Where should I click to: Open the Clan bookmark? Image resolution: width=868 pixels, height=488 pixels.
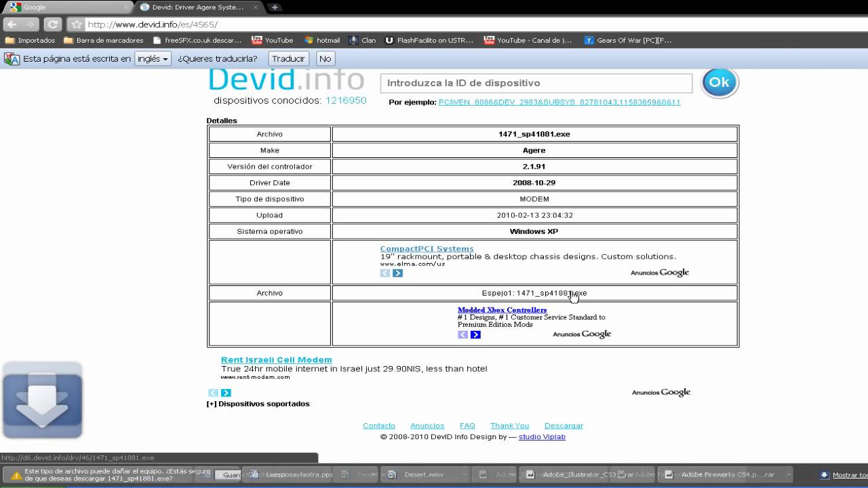coord(362,40)
